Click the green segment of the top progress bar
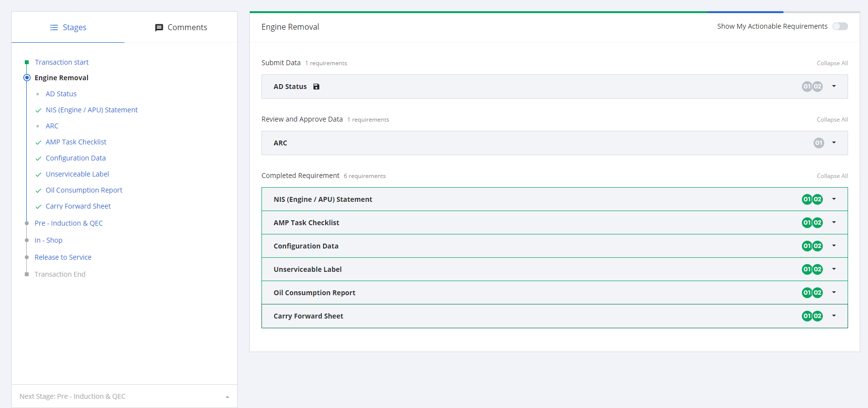This screenshot has width=868, height=408. pos(478,12)
